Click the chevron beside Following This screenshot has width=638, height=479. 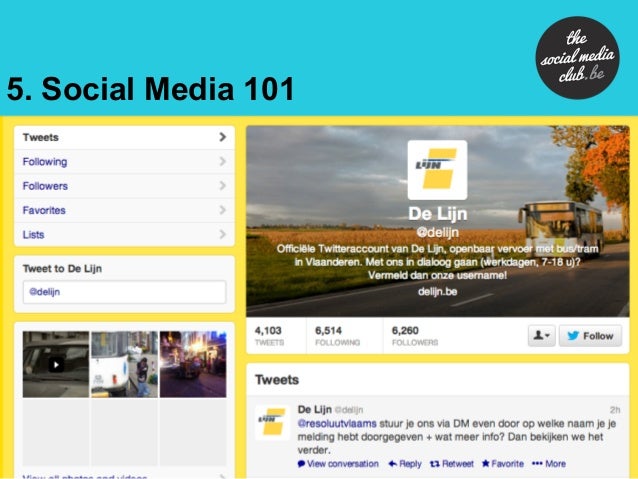coord(222,162)
